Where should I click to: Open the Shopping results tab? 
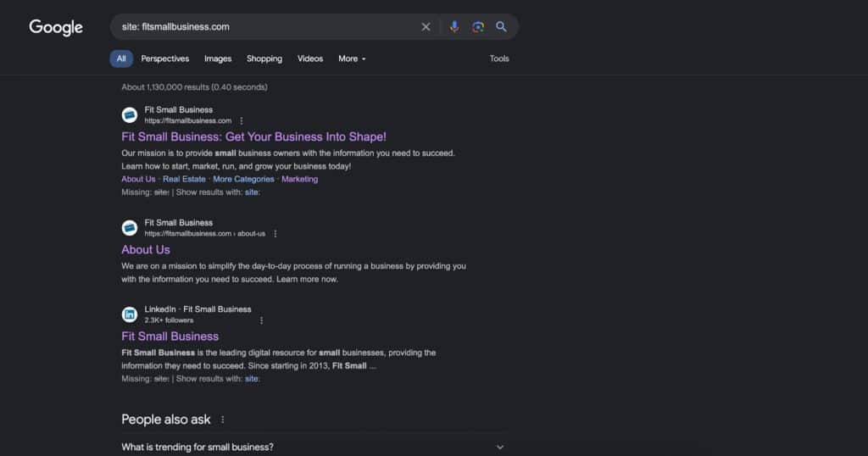264,58
